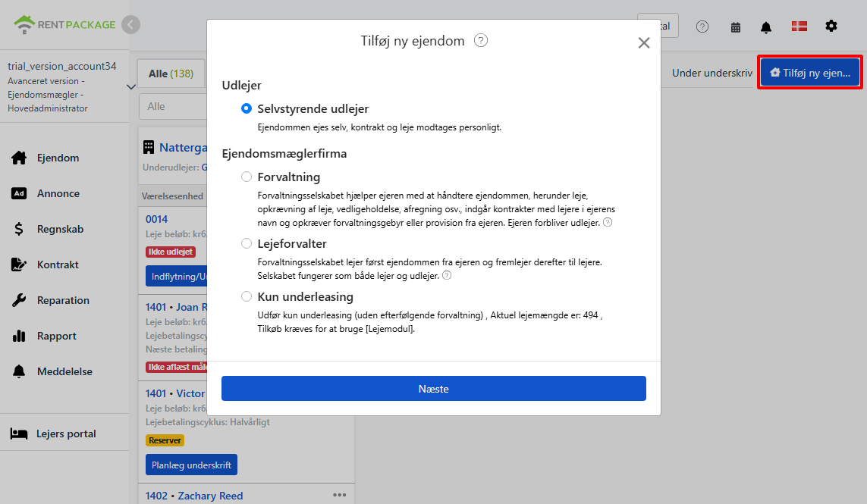
Task: Open the help question mark icon in top bar
Action: pyautogui.click(x=702, y=27)
